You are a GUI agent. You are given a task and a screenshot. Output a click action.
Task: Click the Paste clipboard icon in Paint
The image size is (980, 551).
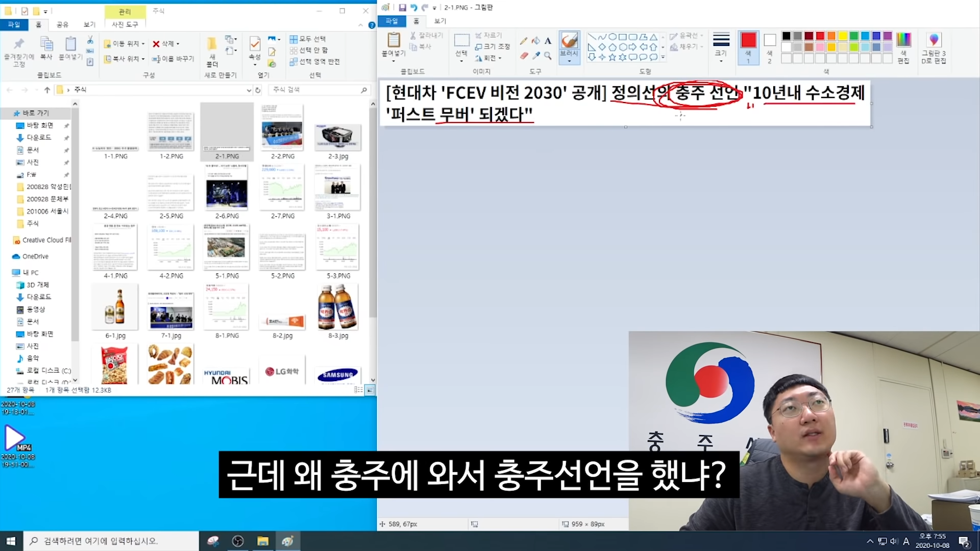tap(394, 40)
